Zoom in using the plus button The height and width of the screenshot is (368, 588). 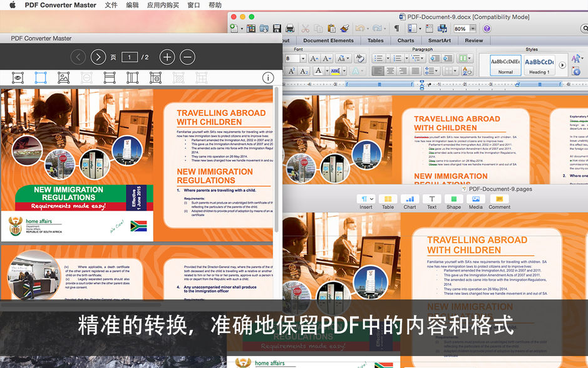point(167,56)
